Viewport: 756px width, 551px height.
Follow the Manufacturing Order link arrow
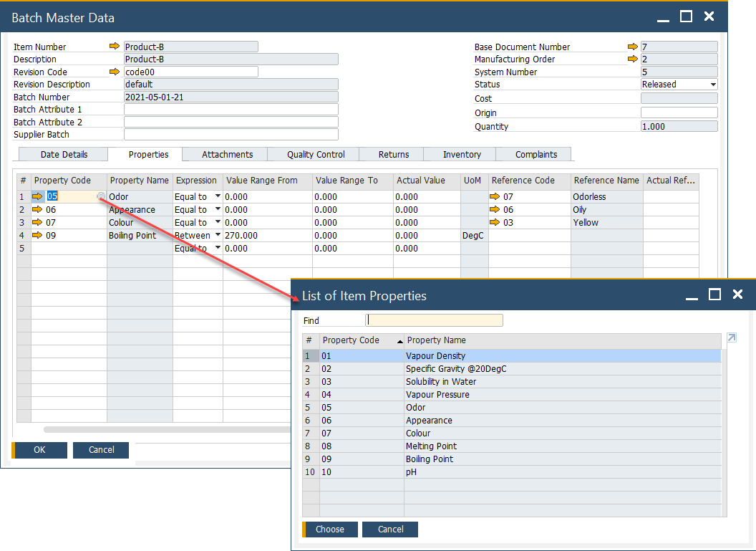coord(631,59)
